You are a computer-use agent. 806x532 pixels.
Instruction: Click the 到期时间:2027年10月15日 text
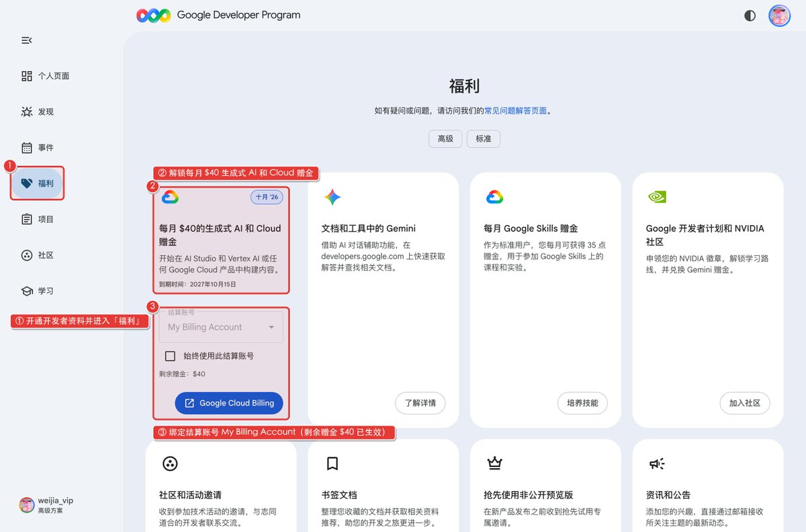[197, 284]
